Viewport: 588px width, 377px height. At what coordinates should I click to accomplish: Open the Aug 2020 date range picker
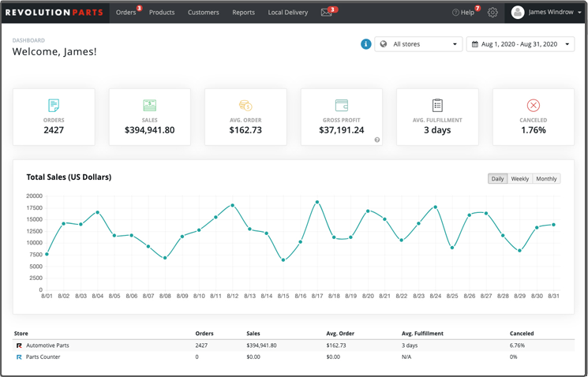point(520,44)
